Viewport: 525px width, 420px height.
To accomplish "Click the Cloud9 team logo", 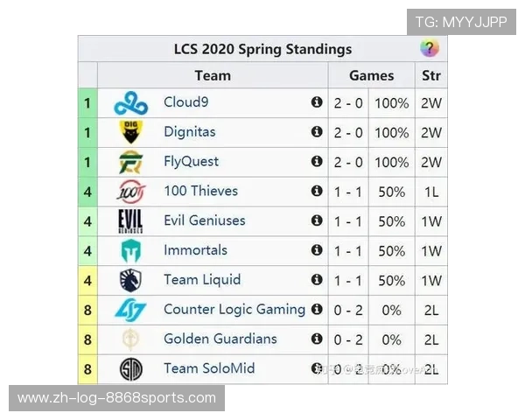I will click(130, 103).
